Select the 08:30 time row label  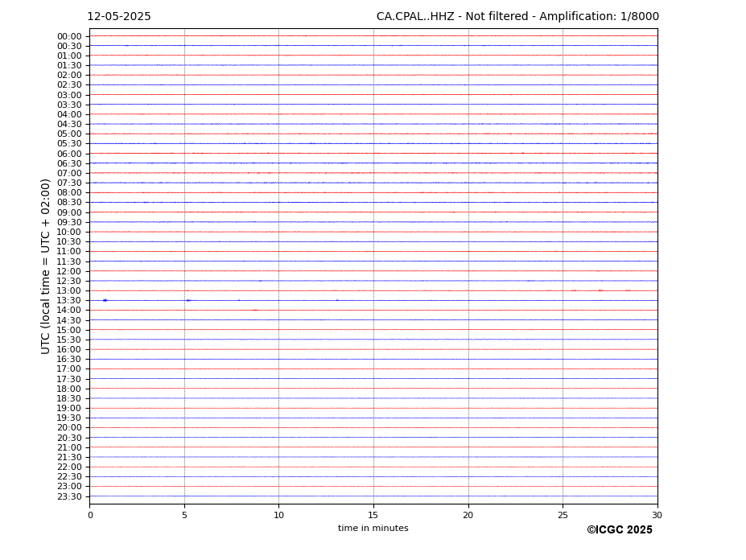pyautogui.click(x=69, y=203)
